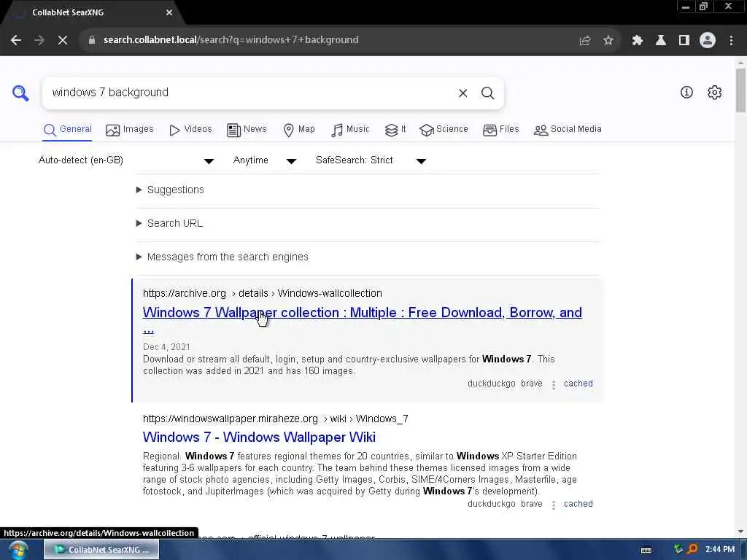The width and height of the screenshot is (747, 560).
Task: Click the scrollbar down arrow
Action: point(740,532)
